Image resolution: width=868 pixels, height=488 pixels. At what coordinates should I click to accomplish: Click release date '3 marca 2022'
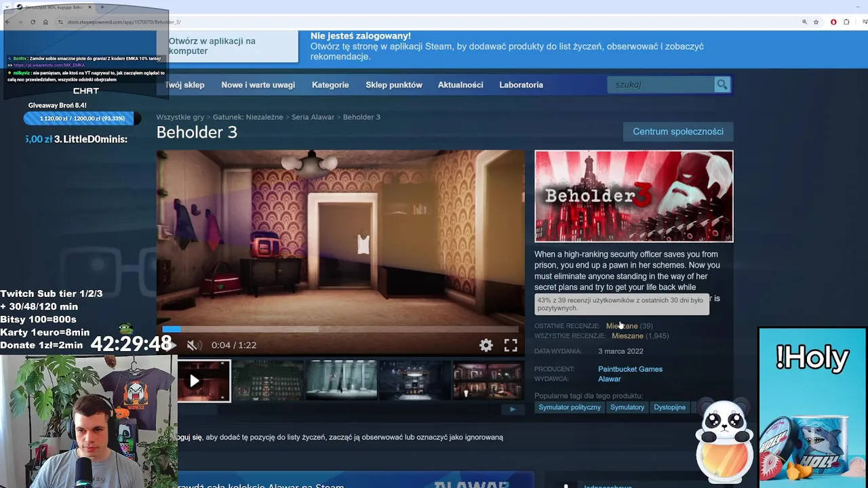click(x=620, y=351)
